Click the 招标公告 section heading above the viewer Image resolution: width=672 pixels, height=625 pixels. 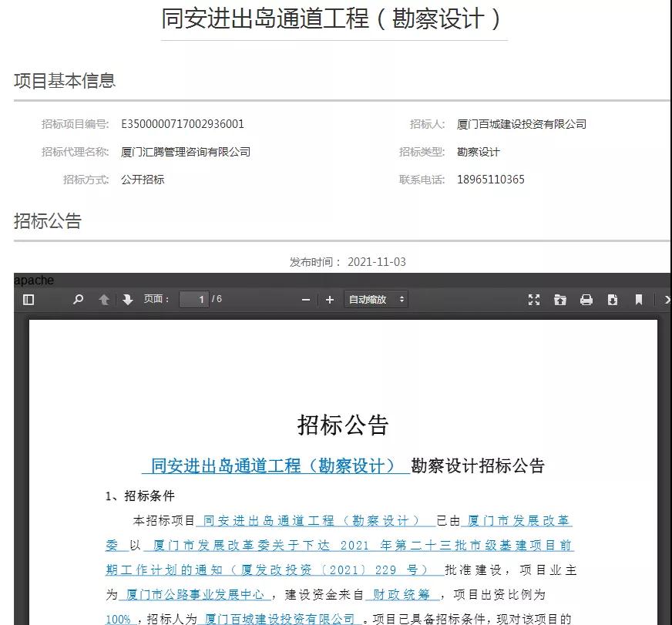(48, 220)
